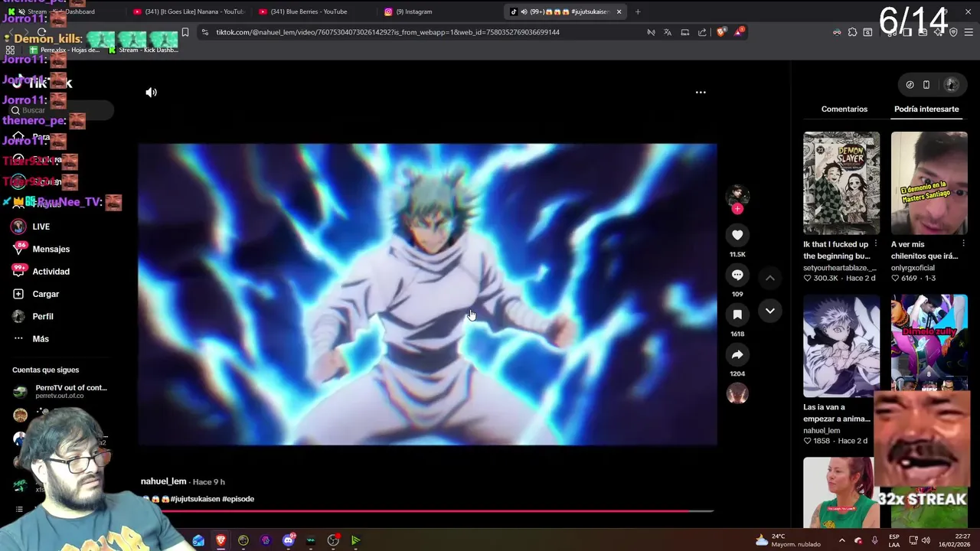Image resolution: width=980 pixels, height=551 pixels.
Task: Open a new browser tab with plus
Action: (x=638, y=11)
